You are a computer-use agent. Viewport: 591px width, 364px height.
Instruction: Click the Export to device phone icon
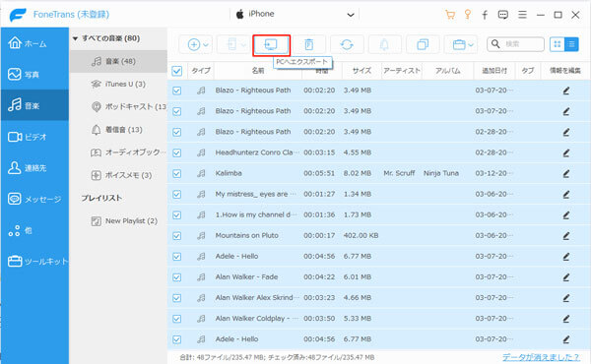(231, 45)
